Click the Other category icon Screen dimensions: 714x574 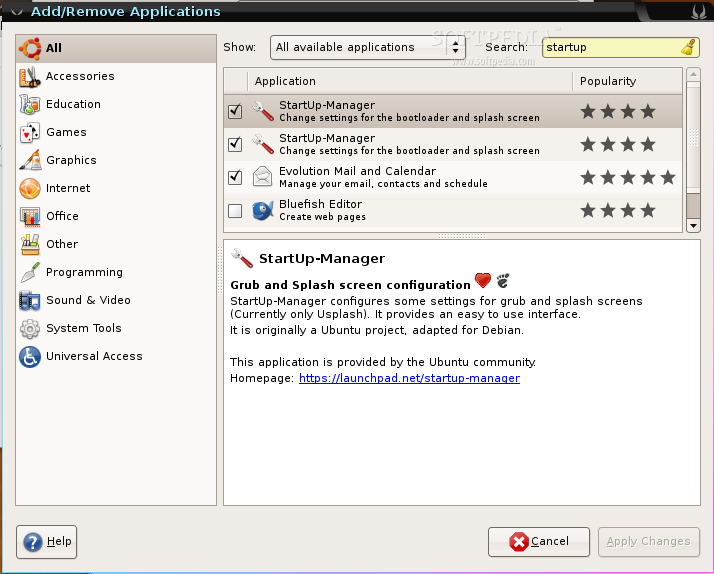(x=30, y=244)
